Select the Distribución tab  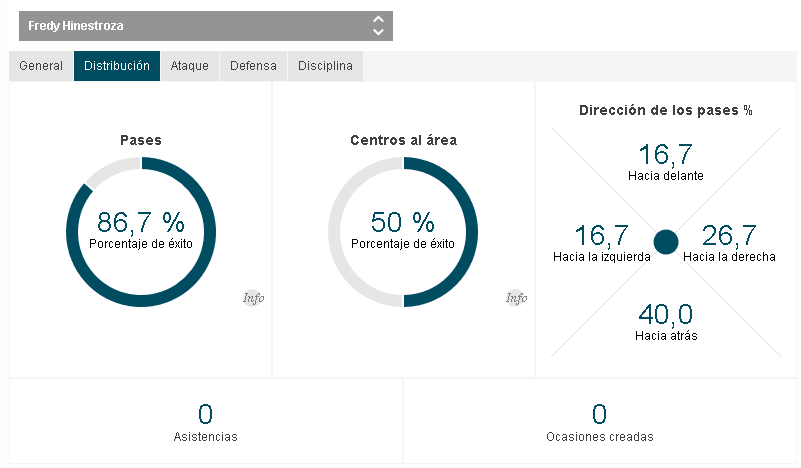click(117, 66)
